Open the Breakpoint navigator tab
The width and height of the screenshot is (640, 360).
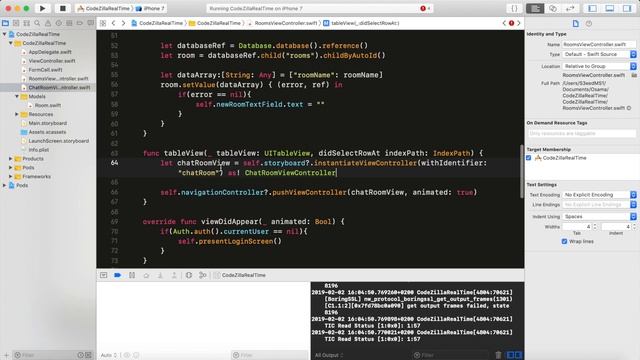click(80, 23)
